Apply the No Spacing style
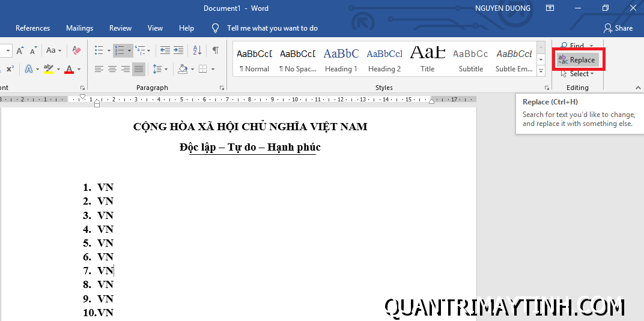Screen dimensions: 644x321 [x=298, y=59]
